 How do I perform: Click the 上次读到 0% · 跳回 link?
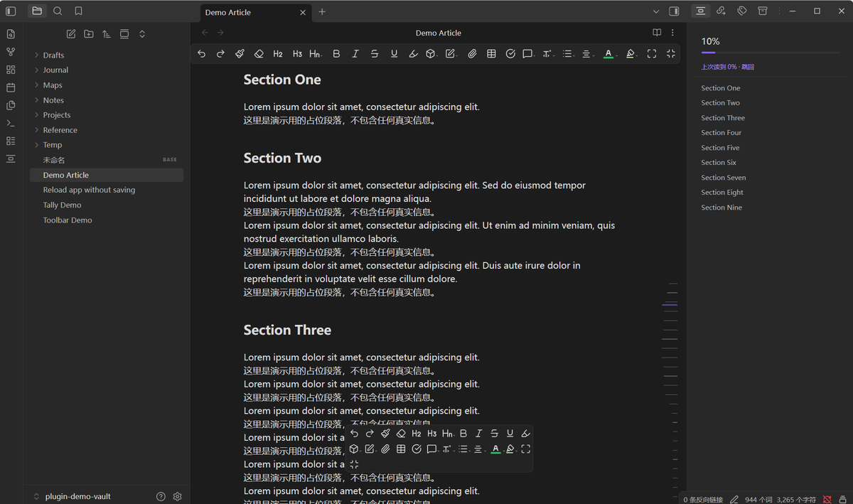(727, 67)
